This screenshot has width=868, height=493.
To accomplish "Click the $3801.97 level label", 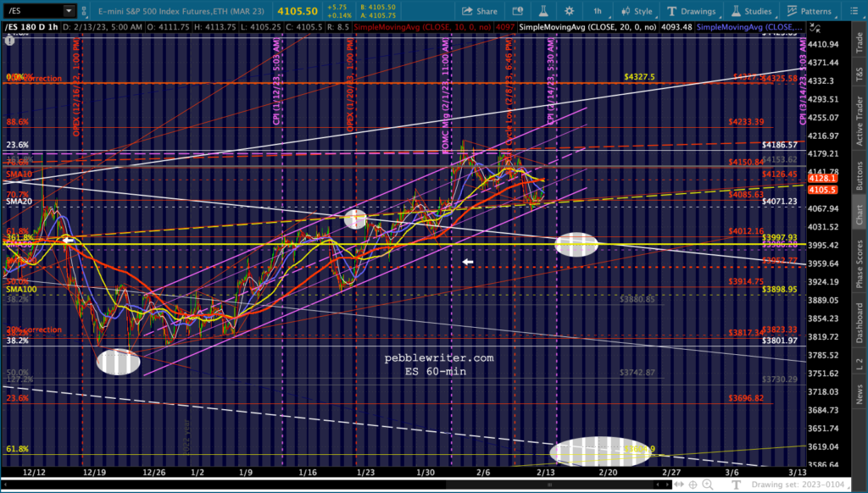I will 780,341.
